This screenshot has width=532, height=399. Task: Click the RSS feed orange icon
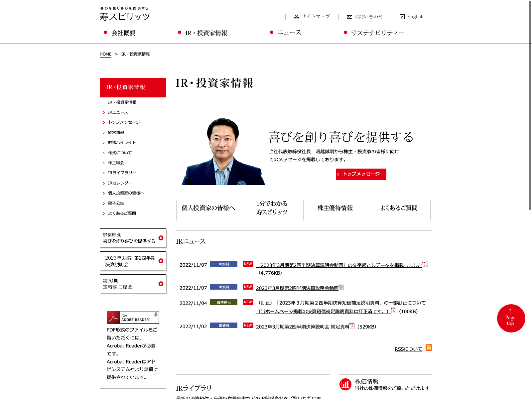429,347
